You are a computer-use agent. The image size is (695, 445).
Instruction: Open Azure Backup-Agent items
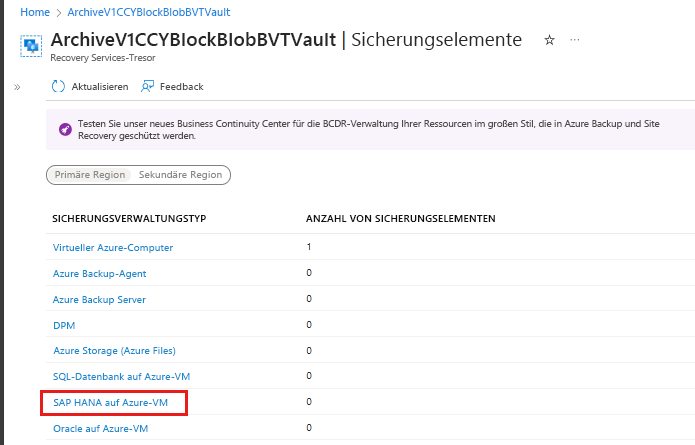(x=100, y=273)
